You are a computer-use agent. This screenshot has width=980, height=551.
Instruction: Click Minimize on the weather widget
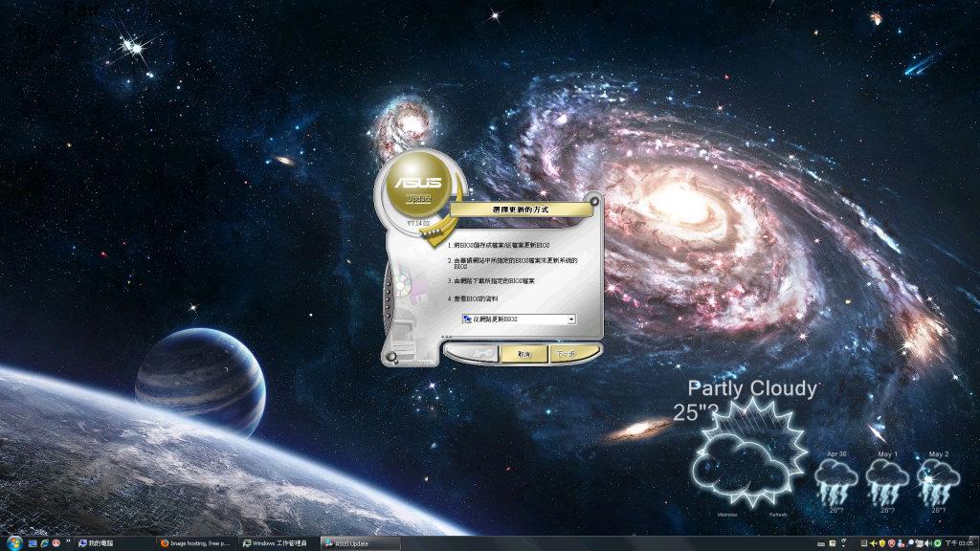pyautogui.click(x=726, y=515)
